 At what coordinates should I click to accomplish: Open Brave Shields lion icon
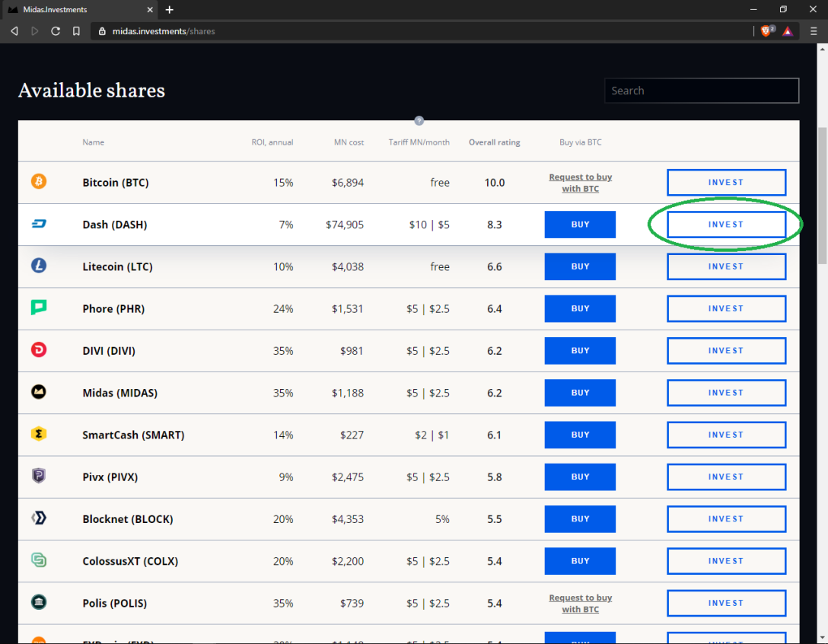(767, 31)
